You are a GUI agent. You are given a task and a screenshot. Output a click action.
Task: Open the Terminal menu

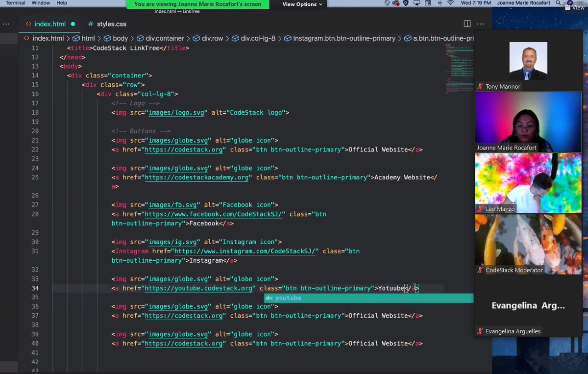click(15, 3)
